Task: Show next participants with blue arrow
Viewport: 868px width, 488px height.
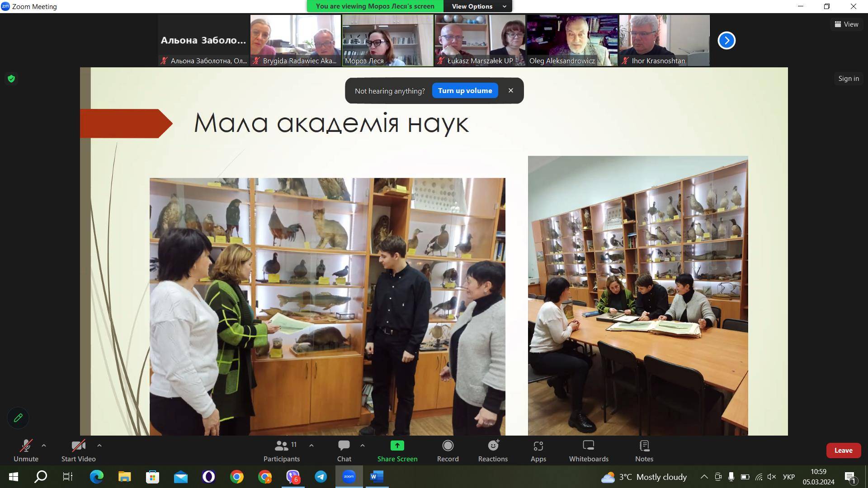Action: click(x=726, y=40)
